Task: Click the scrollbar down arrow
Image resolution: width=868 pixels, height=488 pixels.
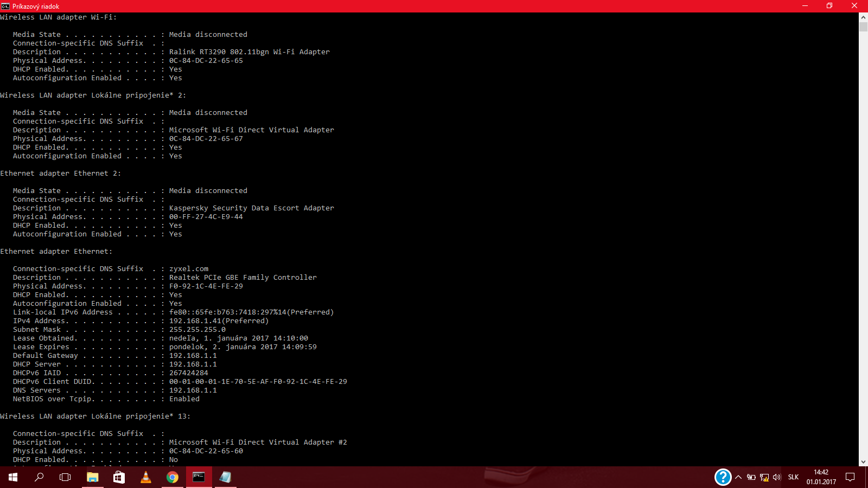Action: pos(863,461)
